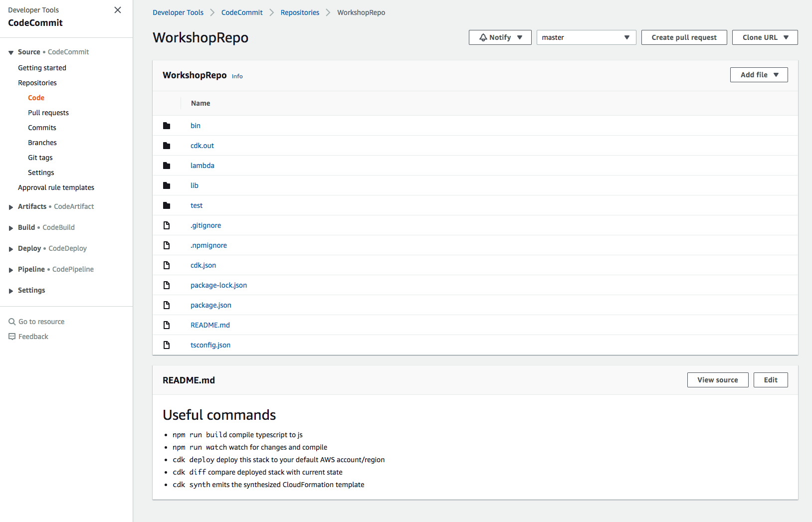Click the Go to resource link
812x522 pixels.
(41, 322)
